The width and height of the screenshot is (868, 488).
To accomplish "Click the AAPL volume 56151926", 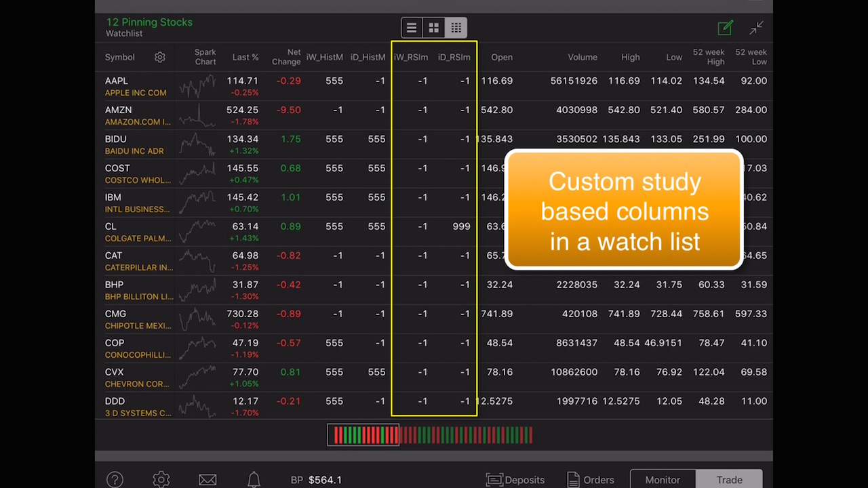I will click(x=574, y=81).
